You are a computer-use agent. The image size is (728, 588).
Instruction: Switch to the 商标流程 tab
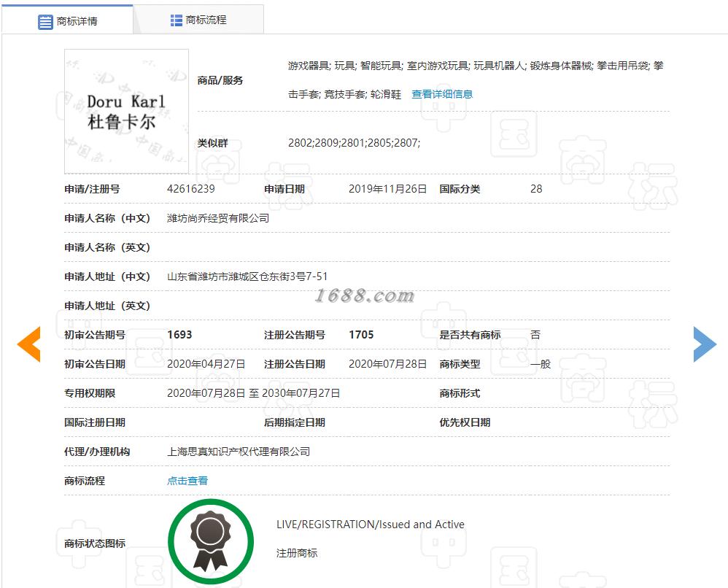click(x=198, y=20)
